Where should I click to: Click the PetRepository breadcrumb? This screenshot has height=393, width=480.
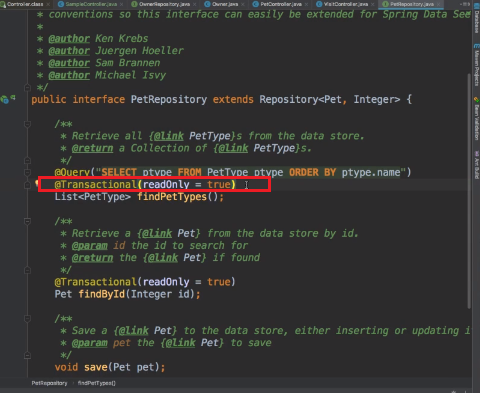(49, 383)
